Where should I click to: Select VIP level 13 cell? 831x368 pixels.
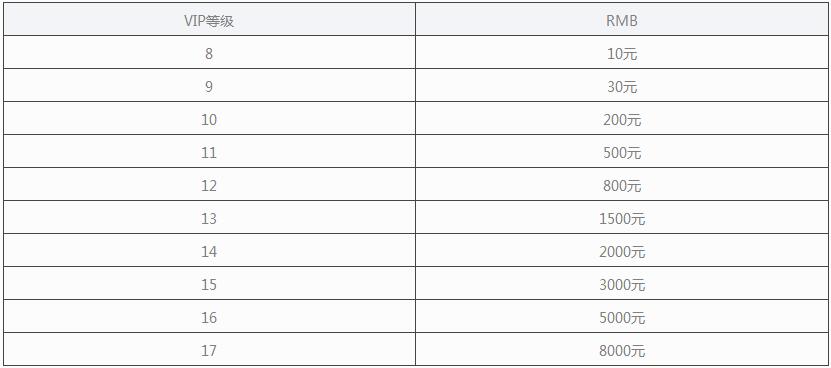209,217
